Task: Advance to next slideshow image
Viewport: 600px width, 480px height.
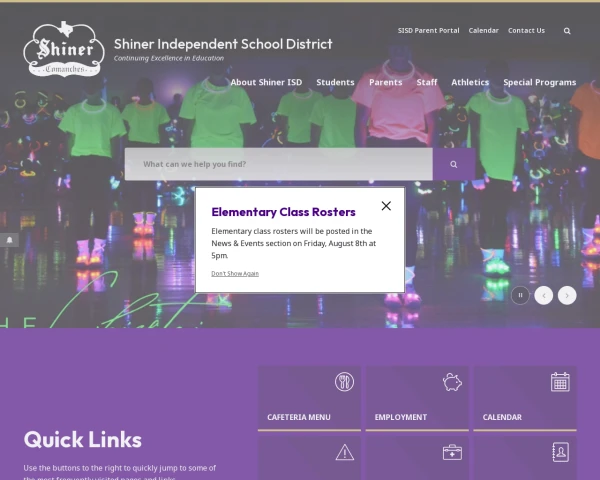Action: 567,295
